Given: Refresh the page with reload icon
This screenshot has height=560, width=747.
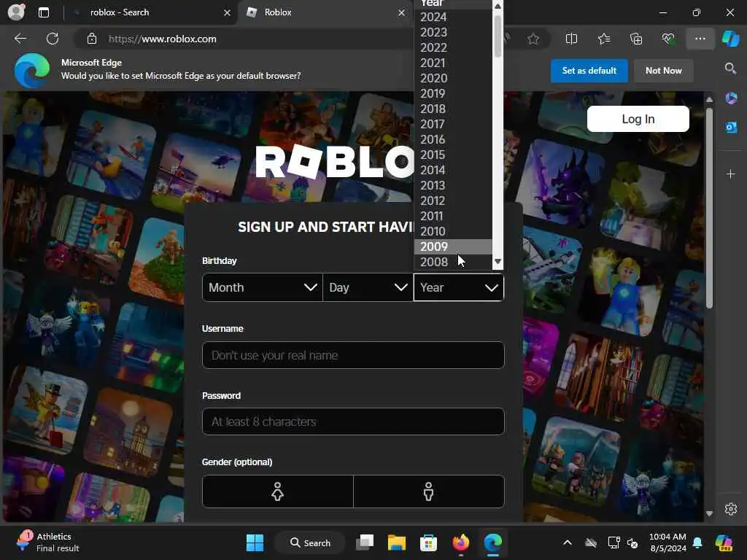Looking at the screenshot, I should click(x=53, y=39).
